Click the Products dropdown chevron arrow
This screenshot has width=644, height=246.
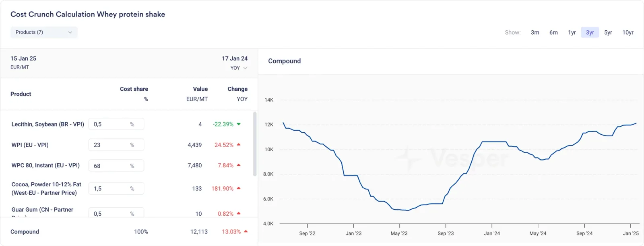point(70,32)
